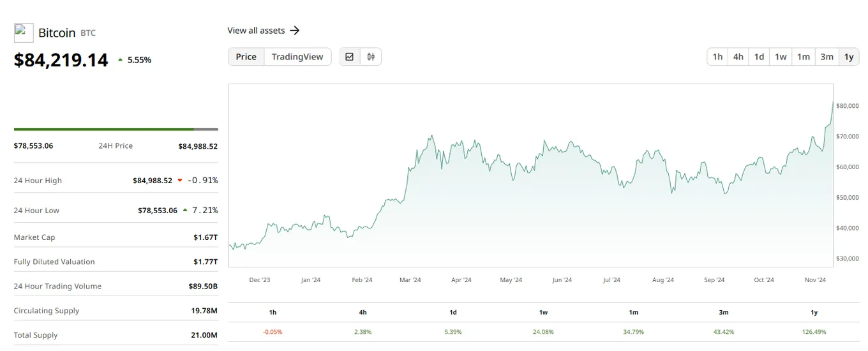Image resolution: width=868 pixels, height=351 pixels.
Task: Select the 1m timeframe button
Action: pos(804,57)
